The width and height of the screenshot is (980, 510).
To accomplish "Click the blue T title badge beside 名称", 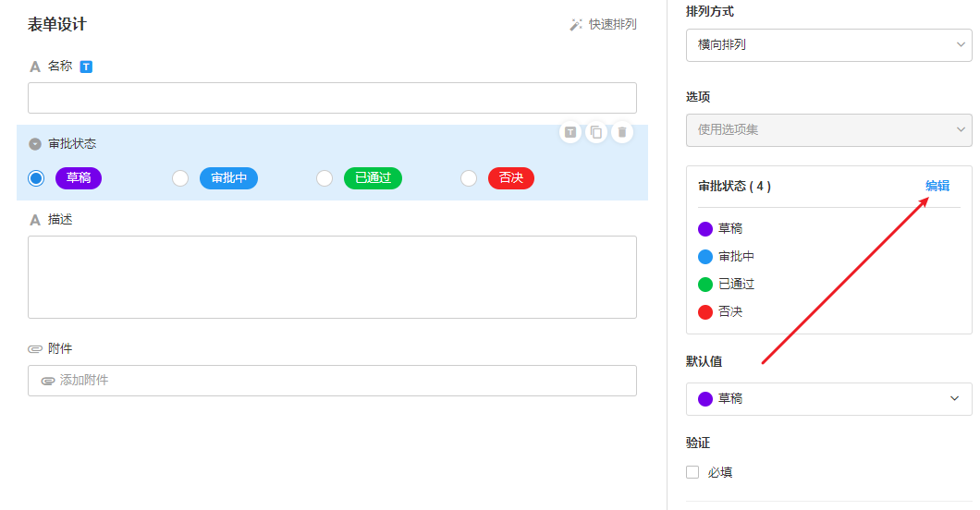I will 86,67.
